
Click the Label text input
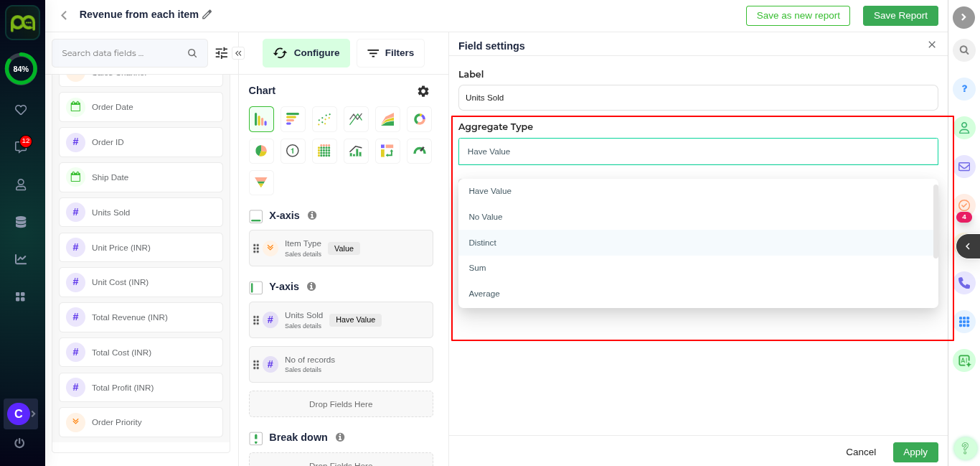click(697, 98)
